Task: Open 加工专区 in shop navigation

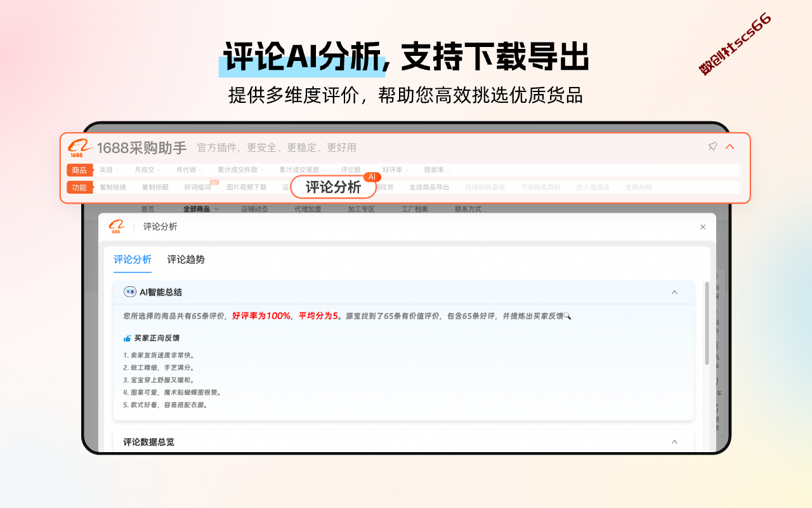Action: coord(361,209)
